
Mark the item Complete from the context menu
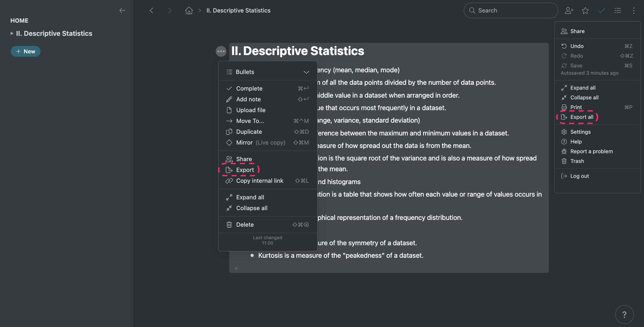[x=249, y=88]
